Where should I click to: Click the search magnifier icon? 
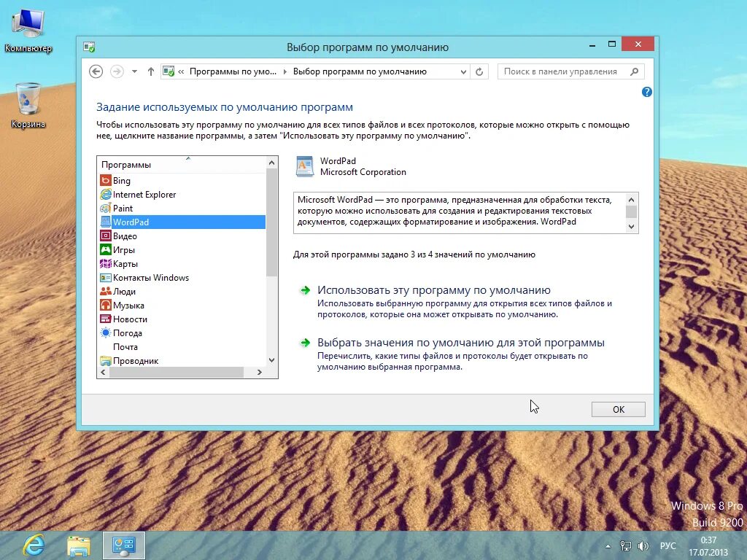point(634,71)
